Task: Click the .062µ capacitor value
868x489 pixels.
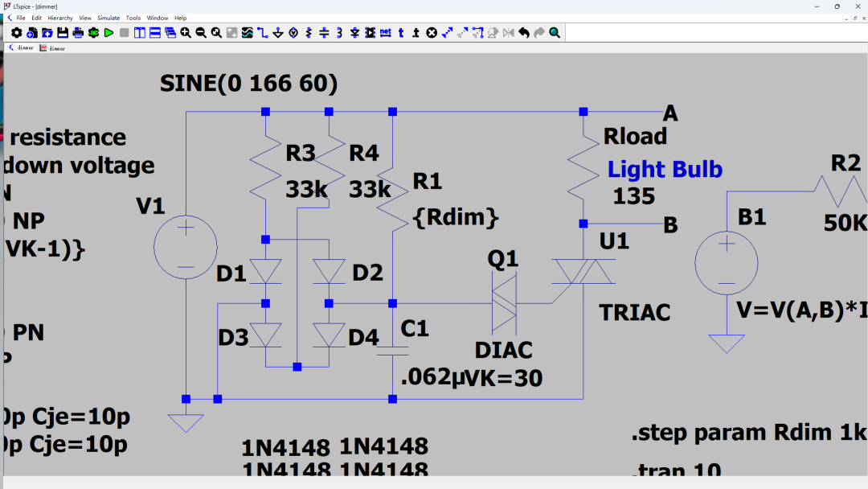Action: 434,377
